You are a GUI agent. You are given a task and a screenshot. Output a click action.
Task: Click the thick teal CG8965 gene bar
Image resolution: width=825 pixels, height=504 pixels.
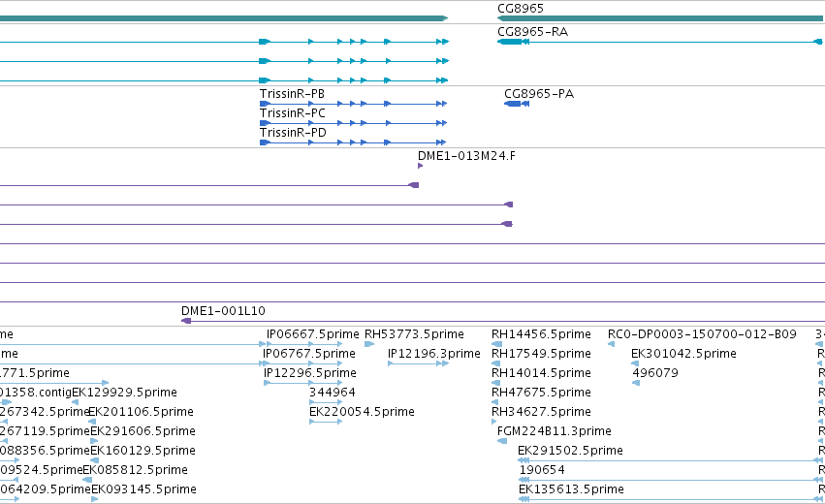coord(661,18)
